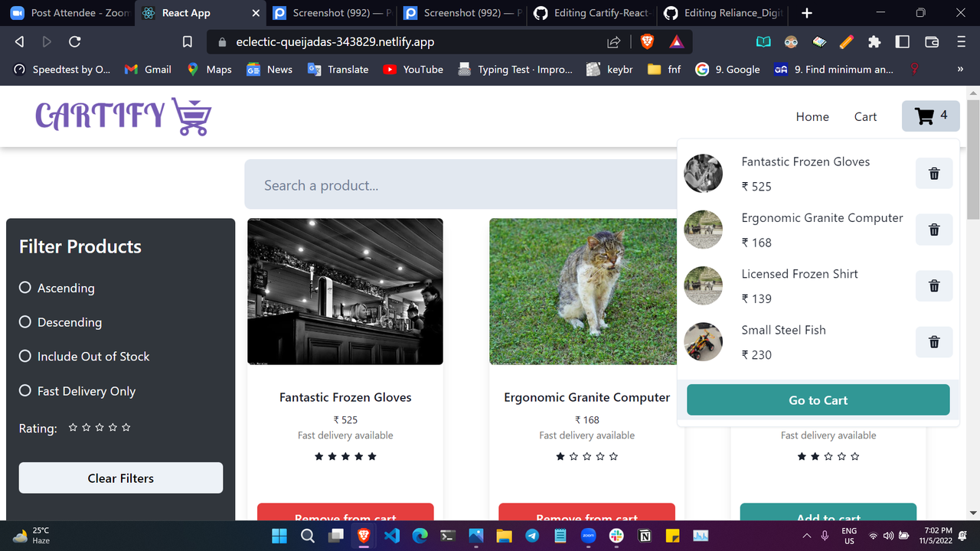Enable Include Out of Stock filter
Viewport: 980px width, 551px height.
click(24, 356)
